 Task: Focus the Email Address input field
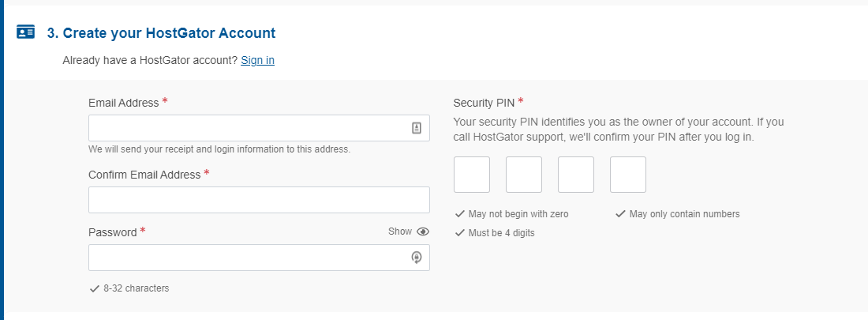pyautogui.click(x=249, y=128)
